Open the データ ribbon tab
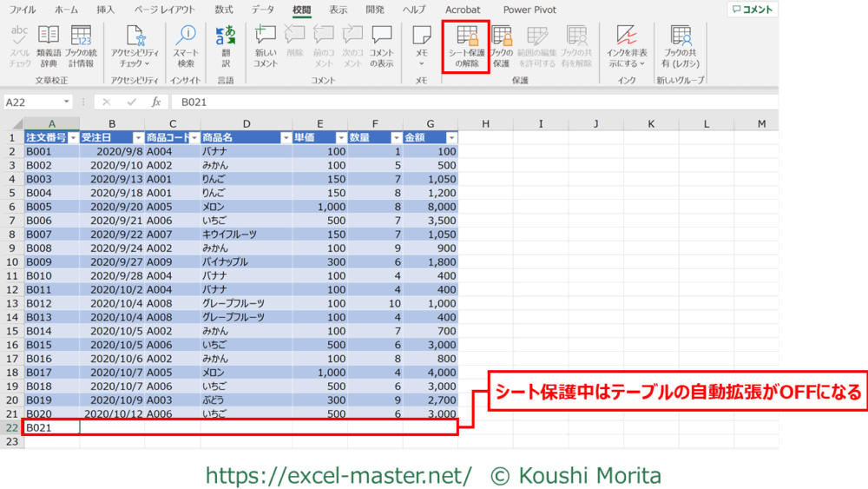This screenshot has height=489, width=868. coord(262,10)
